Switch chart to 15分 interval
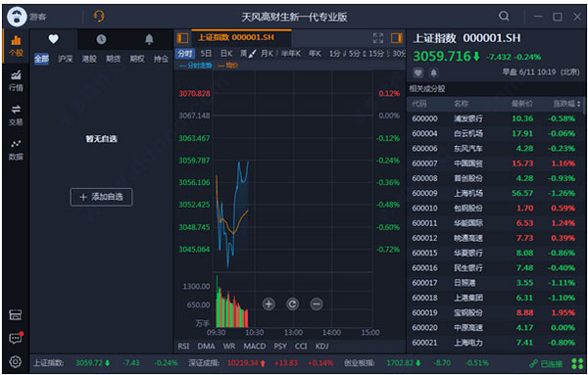This screenshot has width=588, height=375. (376, 54)
